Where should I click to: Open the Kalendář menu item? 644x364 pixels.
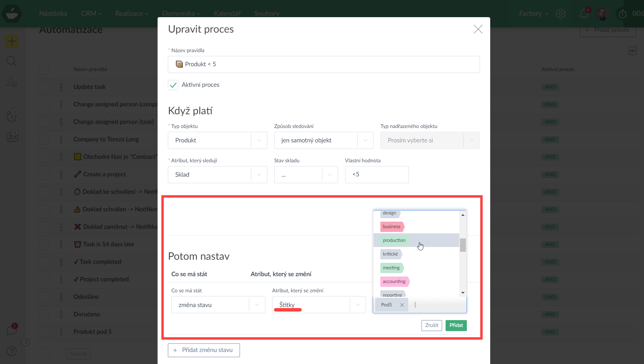pos(227,13)
